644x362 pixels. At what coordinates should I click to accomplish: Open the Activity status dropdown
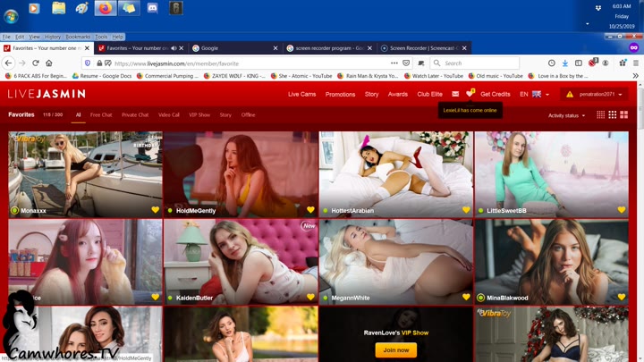pyautogui.click(x=566, y=115)
